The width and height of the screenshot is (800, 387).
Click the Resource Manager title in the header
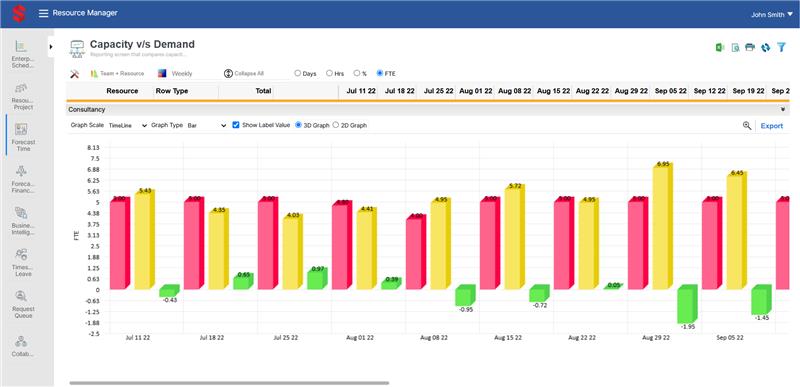coord(85,13)
